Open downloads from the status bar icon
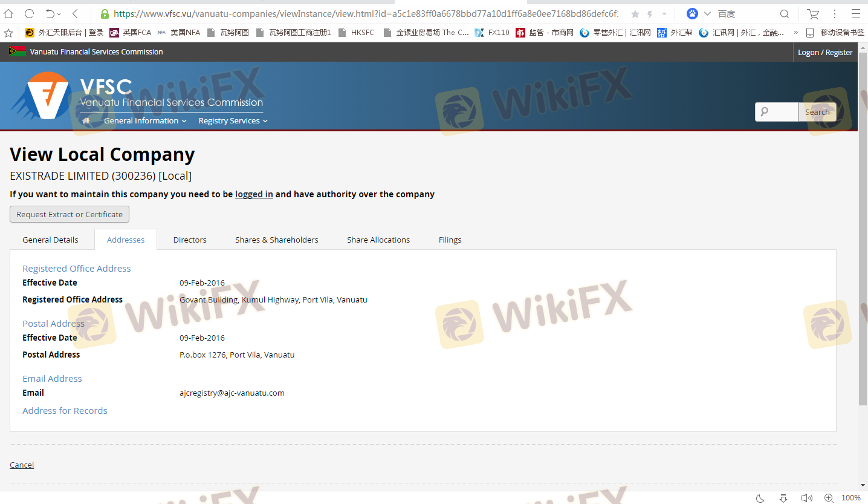Viewport: 868px width, 504px height. point(783,498)
